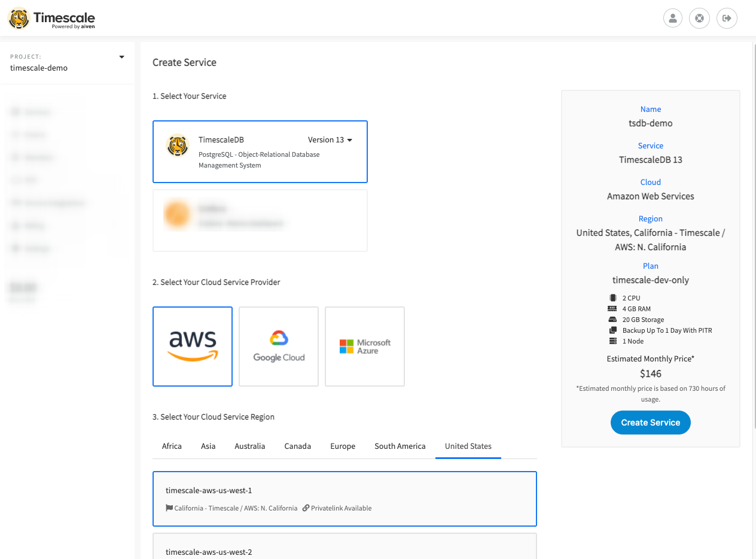
Task: Click the flag icon beside California
Action: tap(169, 508)
